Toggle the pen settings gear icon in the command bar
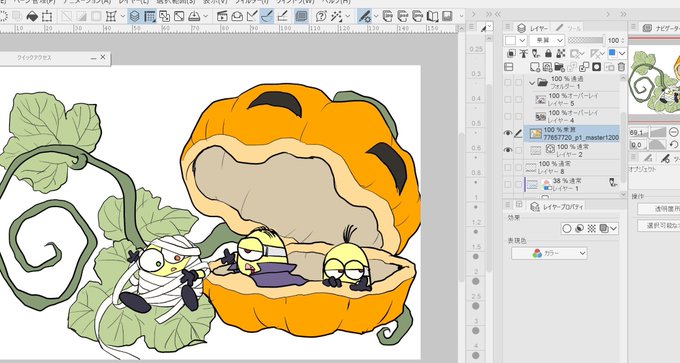Viewport: 680px width, 363px height. 364,17
